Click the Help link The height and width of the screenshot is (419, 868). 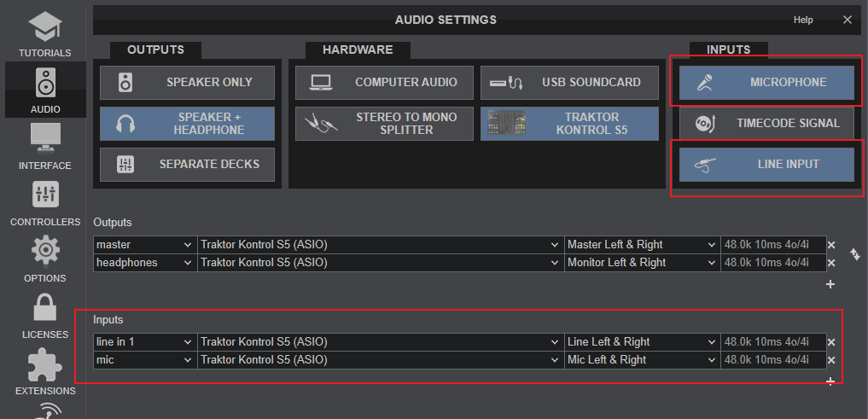click(x=803, y=20)
